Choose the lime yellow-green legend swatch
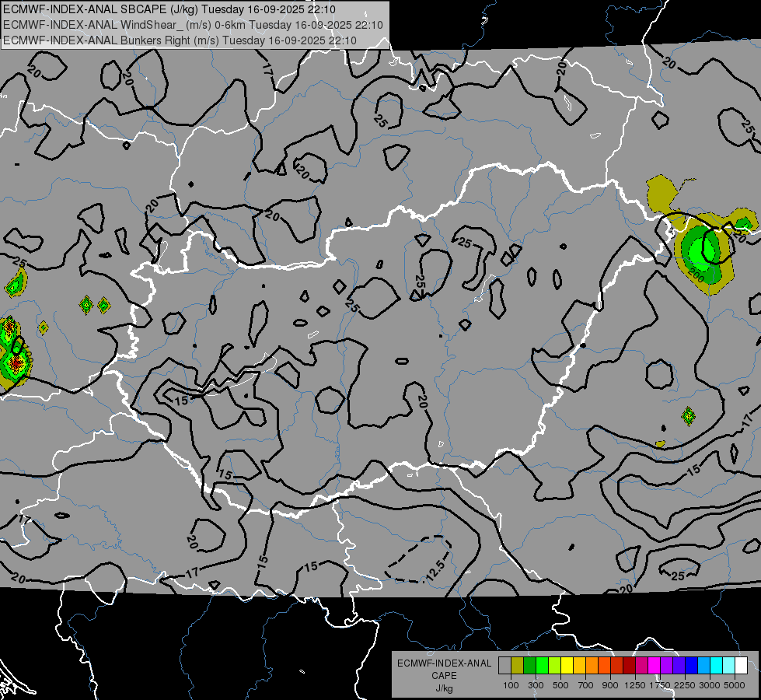Screen dimensions: 761x700 (555, 665)
